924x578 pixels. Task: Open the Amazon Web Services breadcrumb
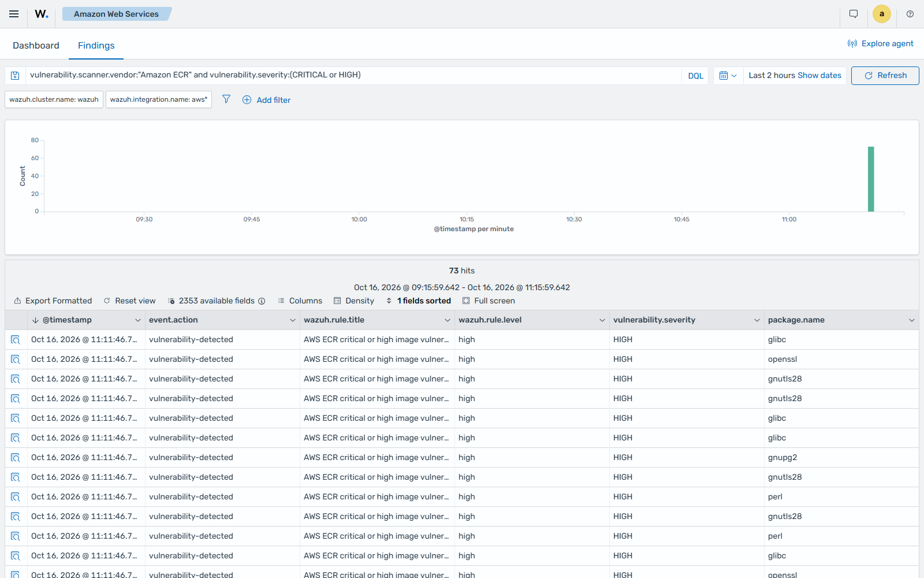click(116, 14)
